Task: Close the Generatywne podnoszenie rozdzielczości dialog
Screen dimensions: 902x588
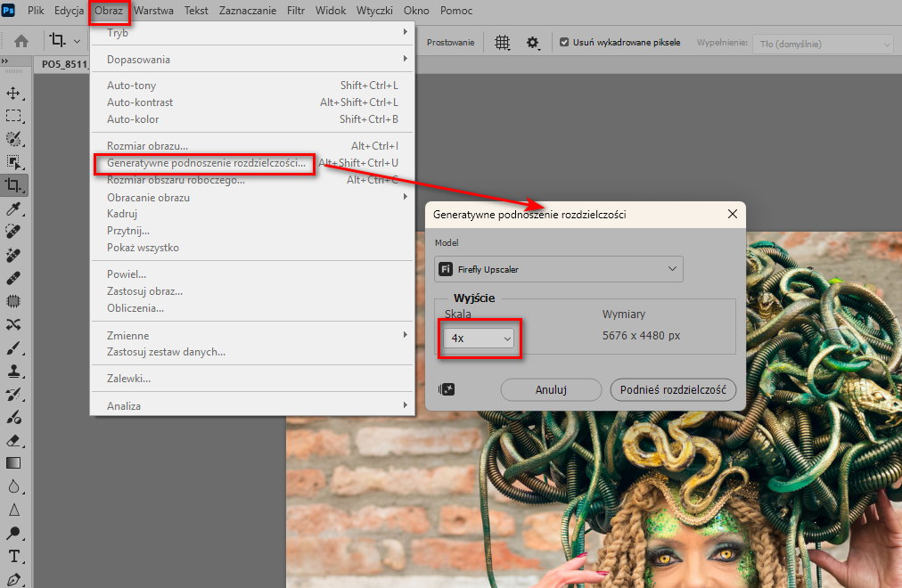Action: (x=733, y=214)
